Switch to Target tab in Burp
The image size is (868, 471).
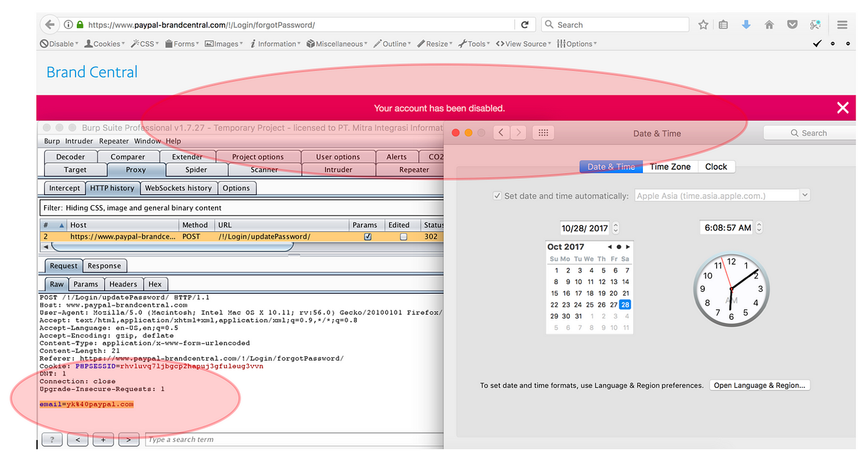(x=75, y=170)
